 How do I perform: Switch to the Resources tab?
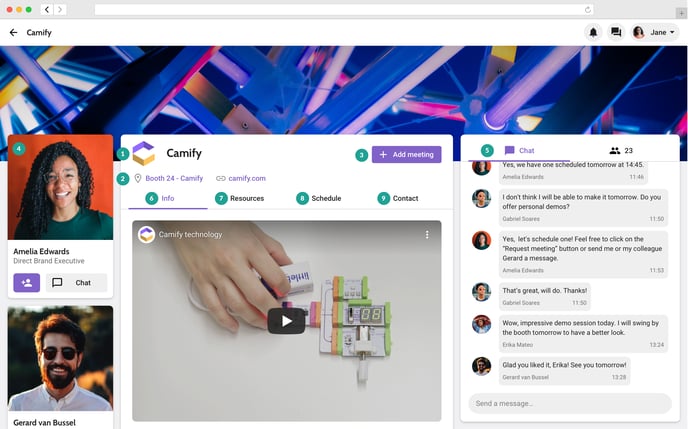[247, 198]
